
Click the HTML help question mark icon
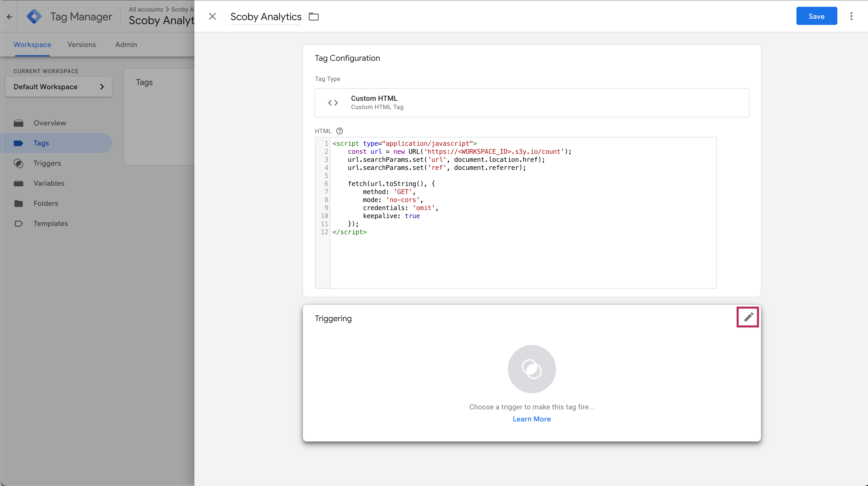[x=339, y=131]
